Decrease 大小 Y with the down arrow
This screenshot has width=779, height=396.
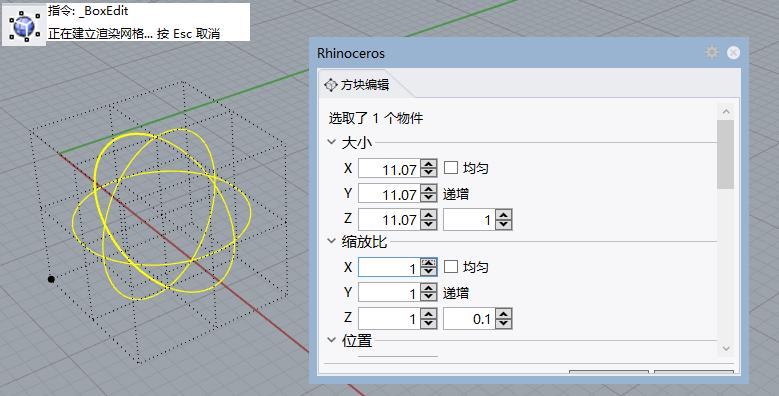(428, 198)
